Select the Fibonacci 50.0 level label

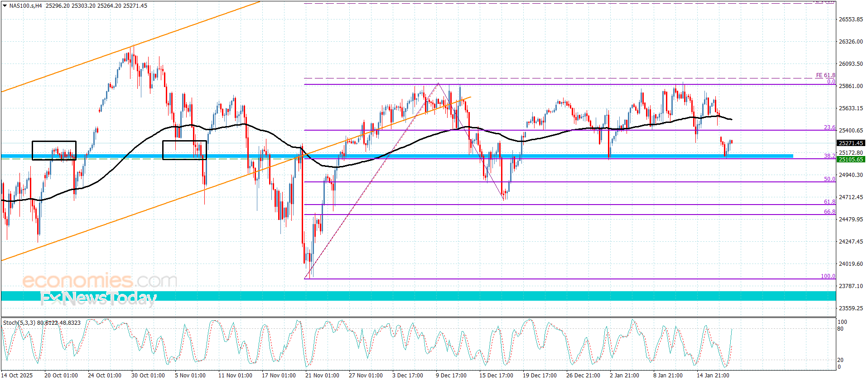click(x=829, y=179)
